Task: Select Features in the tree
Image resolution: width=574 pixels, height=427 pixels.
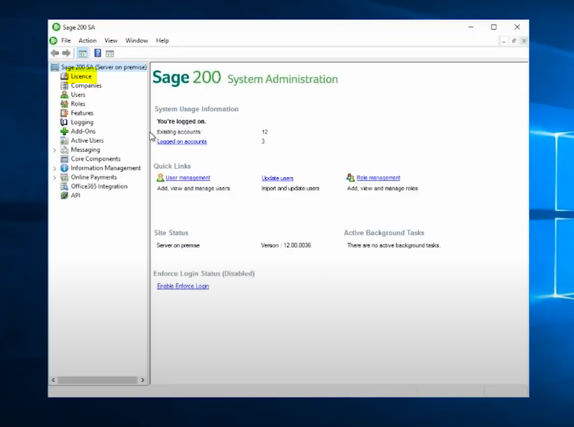Action: click(82, 113)
